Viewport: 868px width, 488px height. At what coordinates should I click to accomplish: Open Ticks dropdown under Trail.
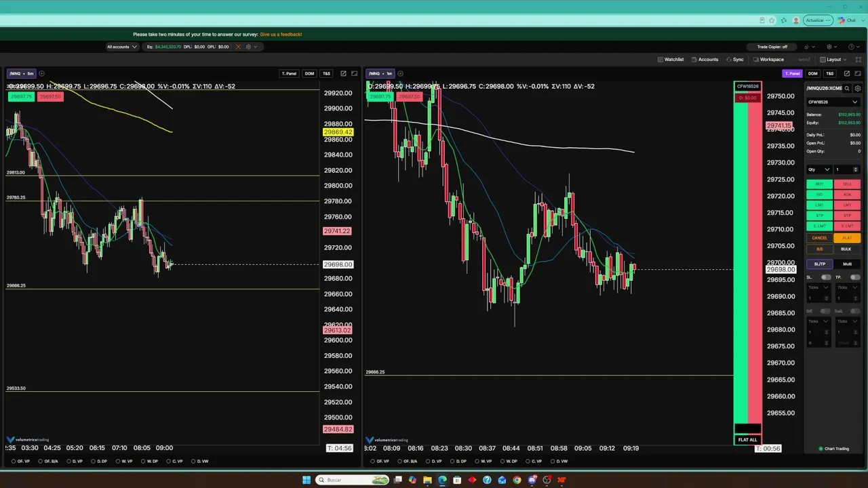tap(848, 321)
